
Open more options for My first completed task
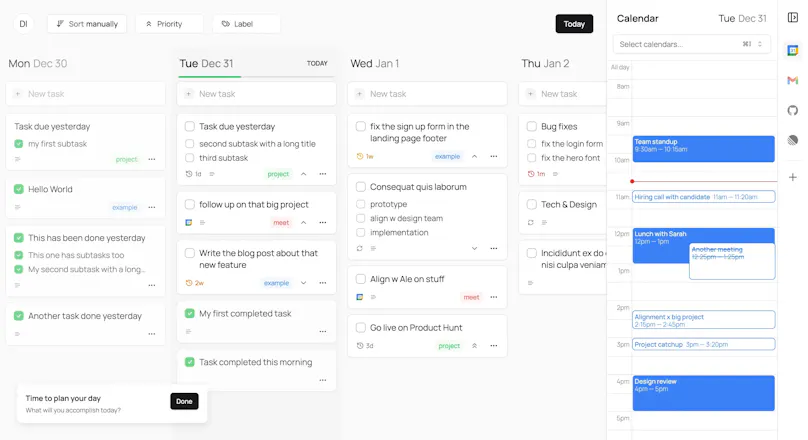[323, 331]
